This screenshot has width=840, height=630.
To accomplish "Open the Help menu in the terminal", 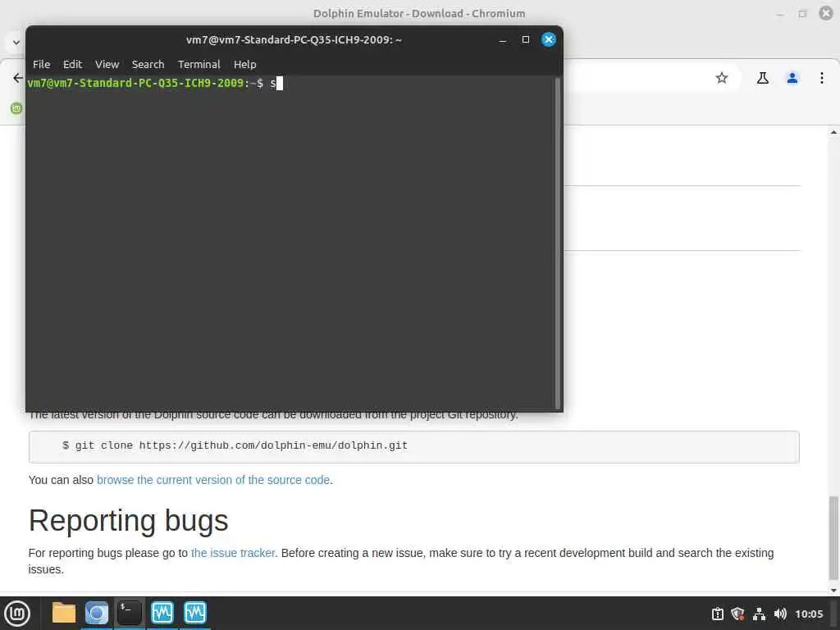I will 244,64.
